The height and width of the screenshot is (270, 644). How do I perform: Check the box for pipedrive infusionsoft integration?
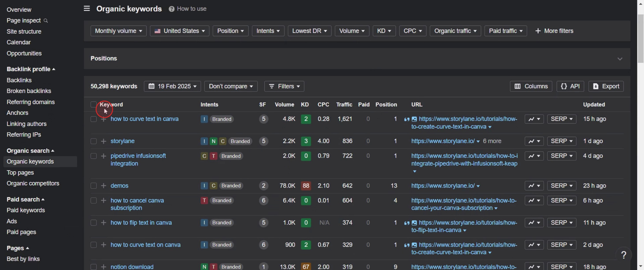point(93,156)
